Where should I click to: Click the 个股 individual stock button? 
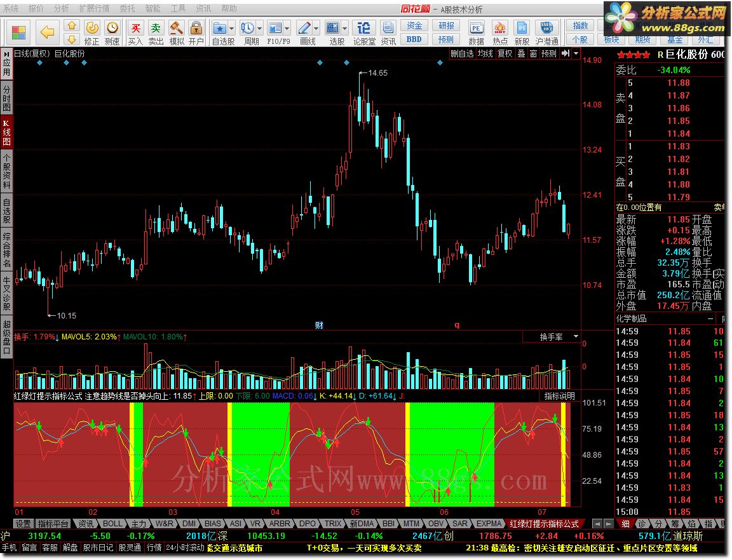(580, 39)
